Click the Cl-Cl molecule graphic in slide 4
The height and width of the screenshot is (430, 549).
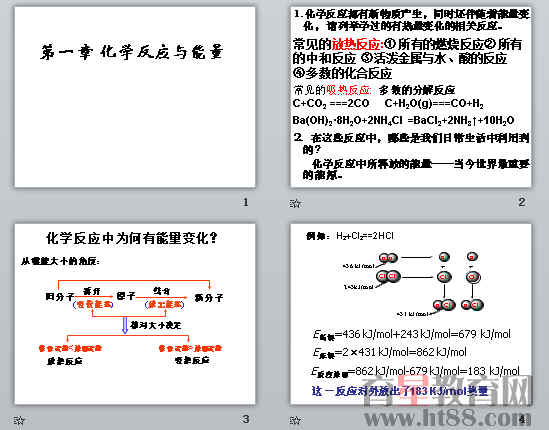click(388, 277)
